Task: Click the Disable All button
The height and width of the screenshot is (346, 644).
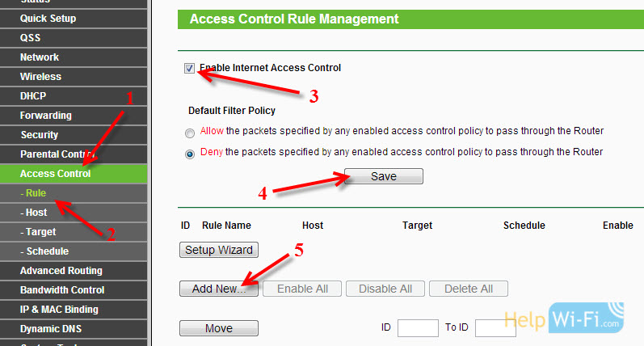Action: tap(385, 289)
